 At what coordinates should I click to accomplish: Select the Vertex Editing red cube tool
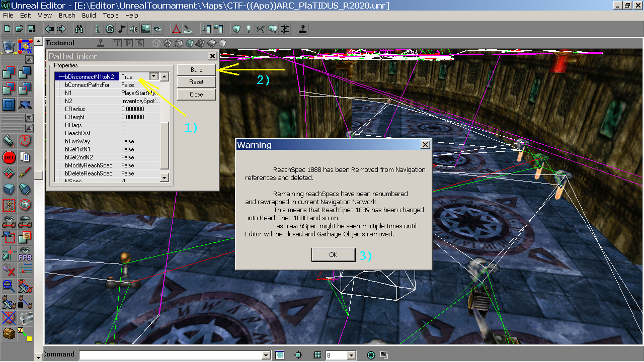25,140
